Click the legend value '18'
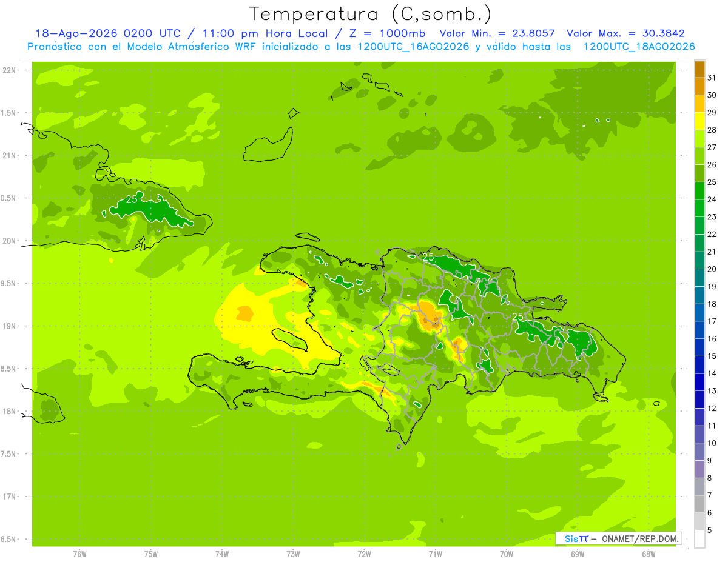This screenshot has height=562, width=728. (712, 304)
